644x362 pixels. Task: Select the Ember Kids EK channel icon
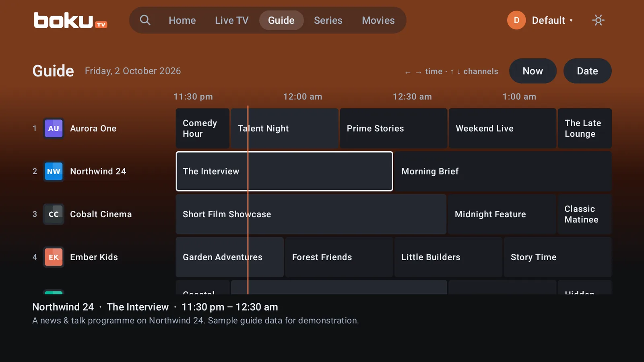(54, 257)
